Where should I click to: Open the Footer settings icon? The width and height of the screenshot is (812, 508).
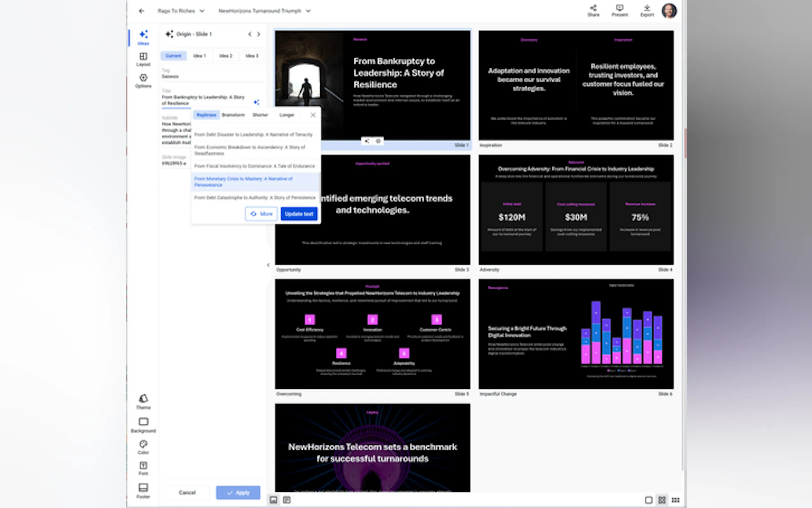click(143, 488)
